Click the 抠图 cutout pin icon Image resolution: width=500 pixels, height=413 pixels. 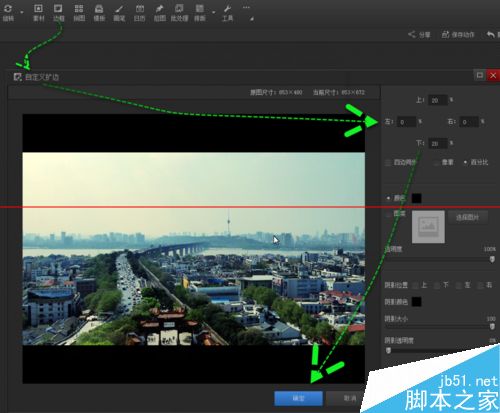[159, 13]
